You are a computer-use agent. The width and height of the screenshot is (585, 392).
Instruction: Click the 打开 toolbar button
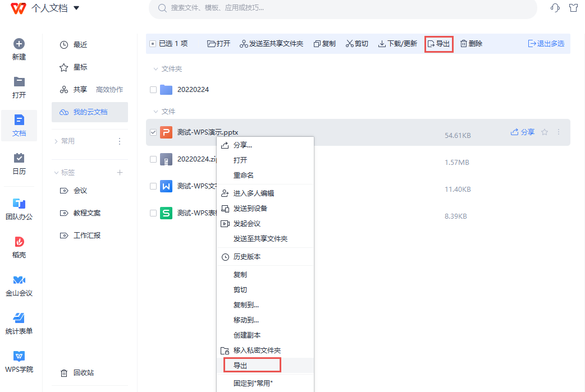pos(218,44)
